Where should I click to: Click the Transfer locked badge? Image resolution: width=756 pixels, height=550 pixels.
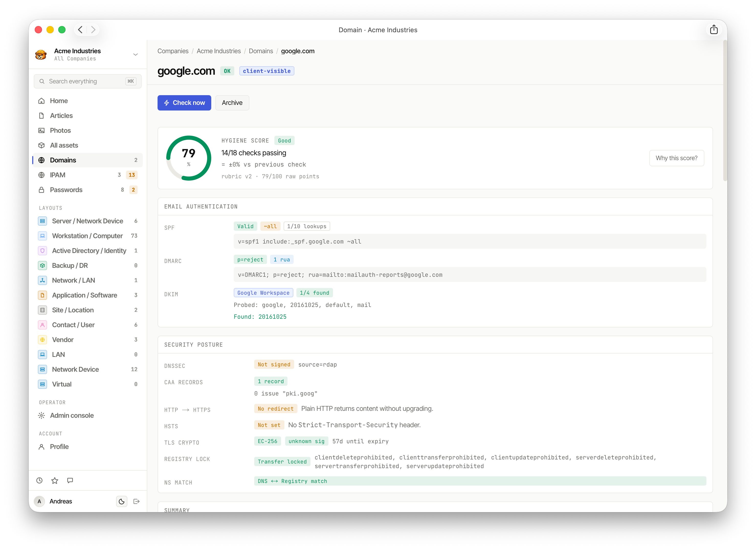tap(282, 461)
